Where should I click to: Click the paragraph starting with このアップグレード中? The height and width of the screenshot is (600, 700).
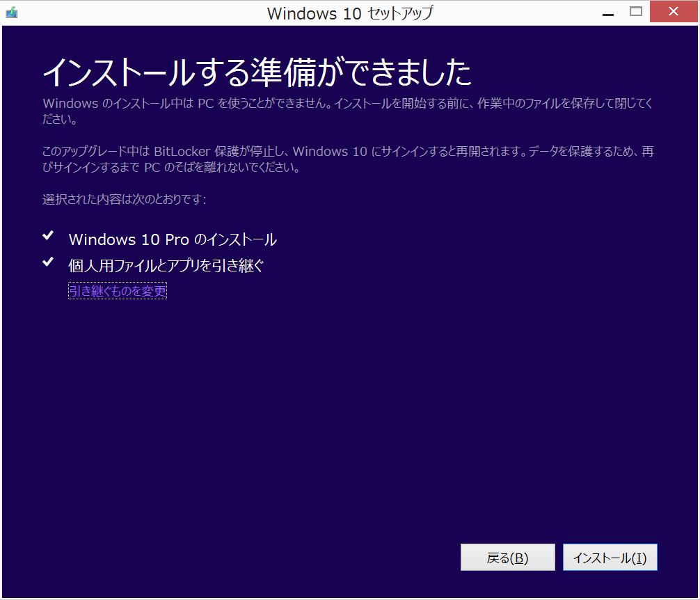point(348,151)
